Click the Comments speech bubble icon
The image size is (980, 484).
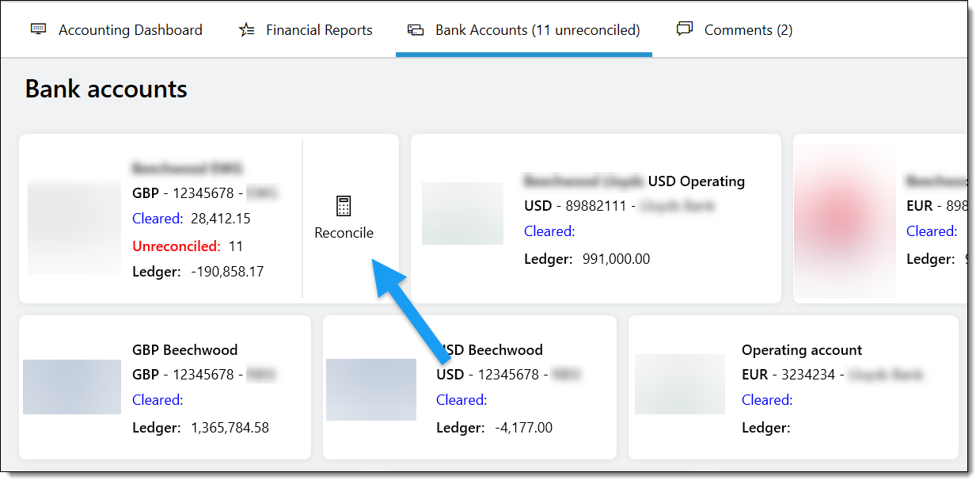(x=684, y=29)
